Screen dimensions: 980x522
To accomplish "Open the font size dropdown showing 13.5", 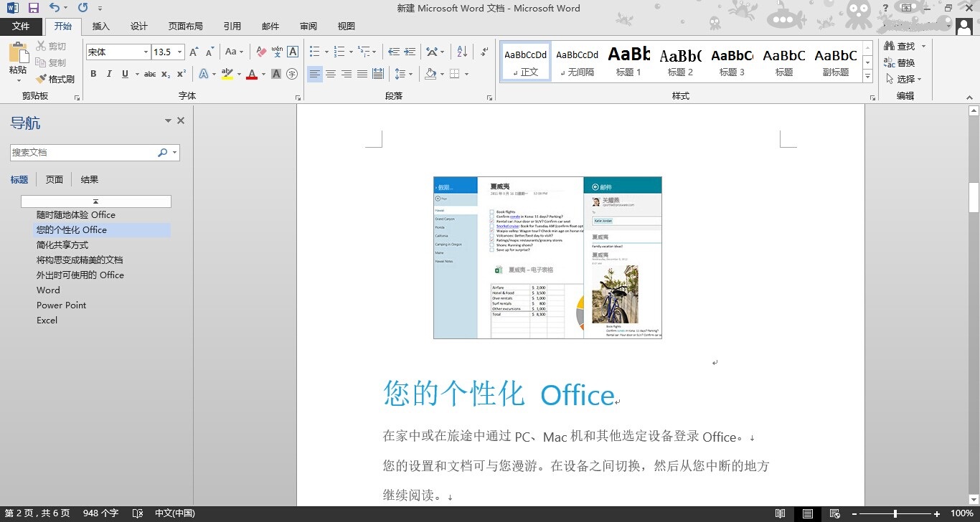I will [x=179, y=52].
